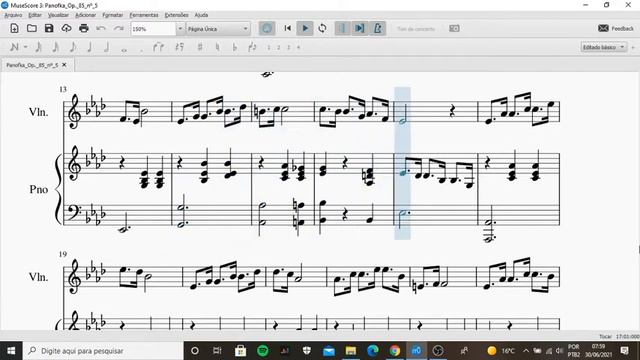
Task: Select half note duration
Action: [x=107, y=47]
